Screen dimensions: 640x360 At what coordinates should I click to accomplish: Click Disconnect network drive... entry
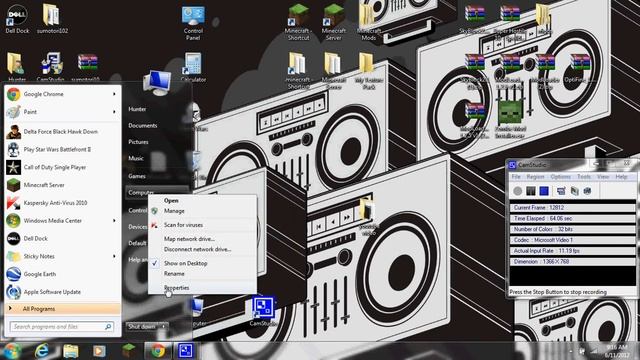(x=202, y=249)
